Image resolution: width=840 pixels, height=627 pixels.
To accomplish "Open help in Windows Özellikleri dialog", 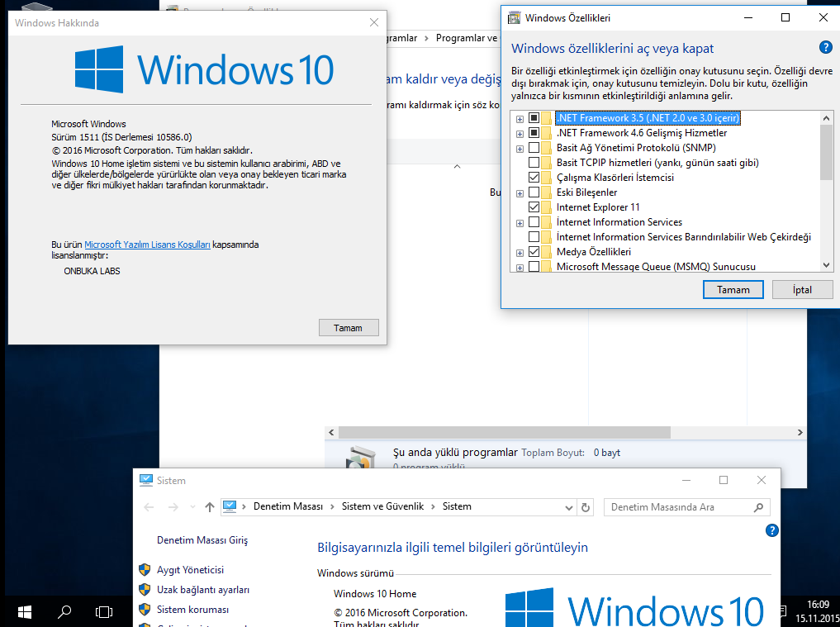I will (x=825, y=47).
